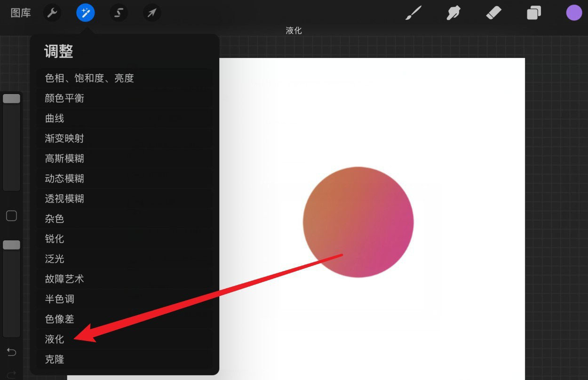Viewport: 588px width, 380px height.
Task: Open the Actions wrench menu
Action: click(52, 13)
